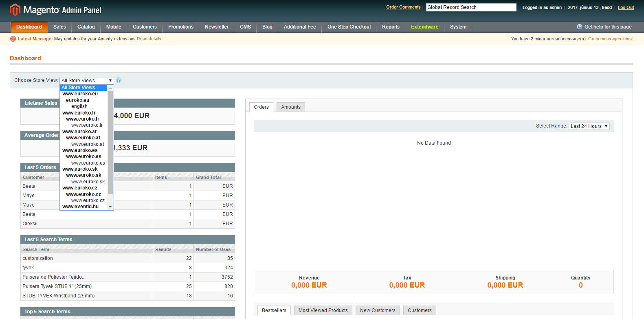Open the Blog menu
The width and height of the screenshot is (644, 319).
tap(267, 27)
